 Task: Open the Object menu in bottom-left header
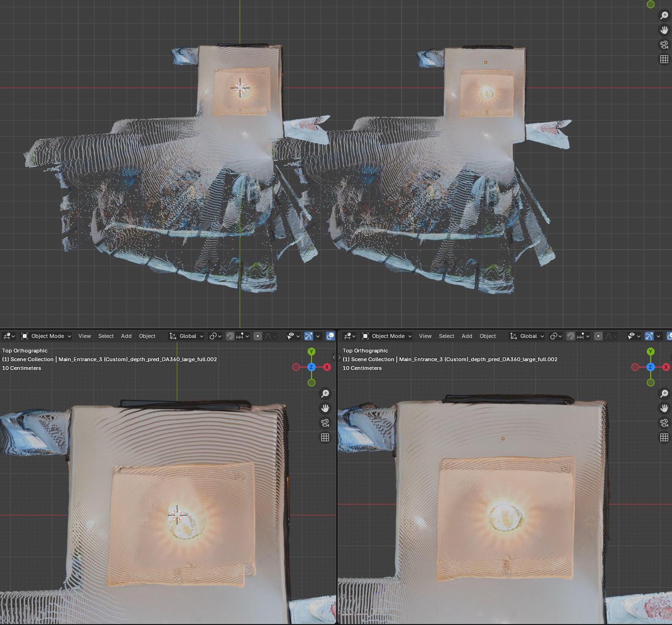point(147,336)
